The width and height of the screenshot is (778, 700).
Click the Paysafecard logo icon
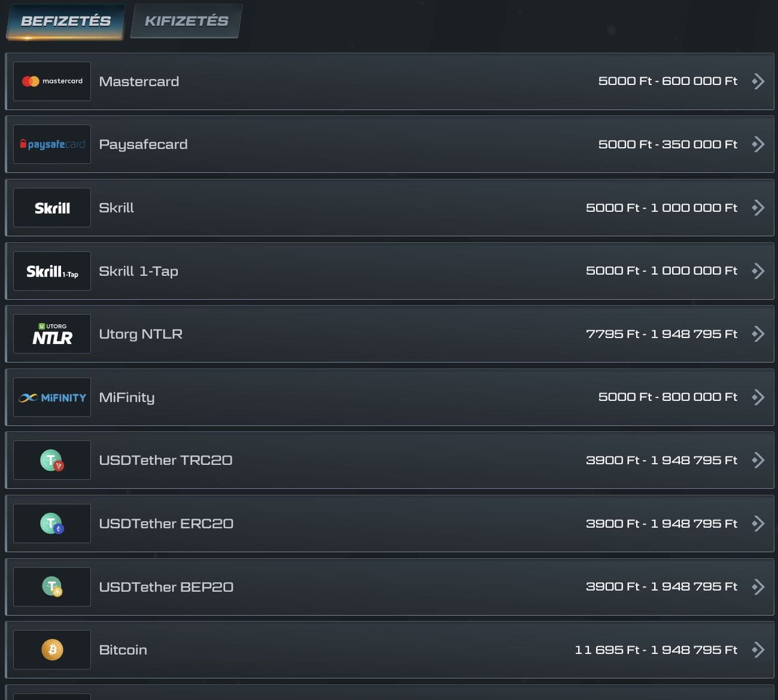click(x=52, y=144)
